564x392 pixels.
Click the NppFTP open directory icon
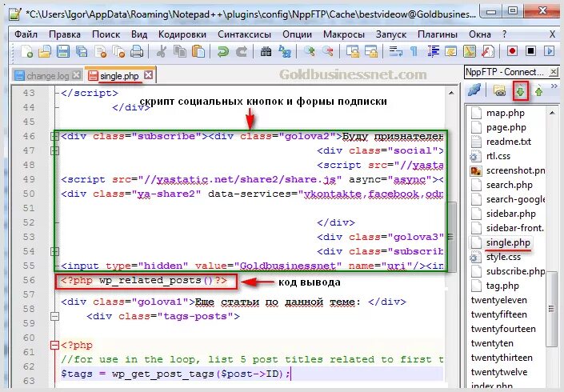coord(499,91)
